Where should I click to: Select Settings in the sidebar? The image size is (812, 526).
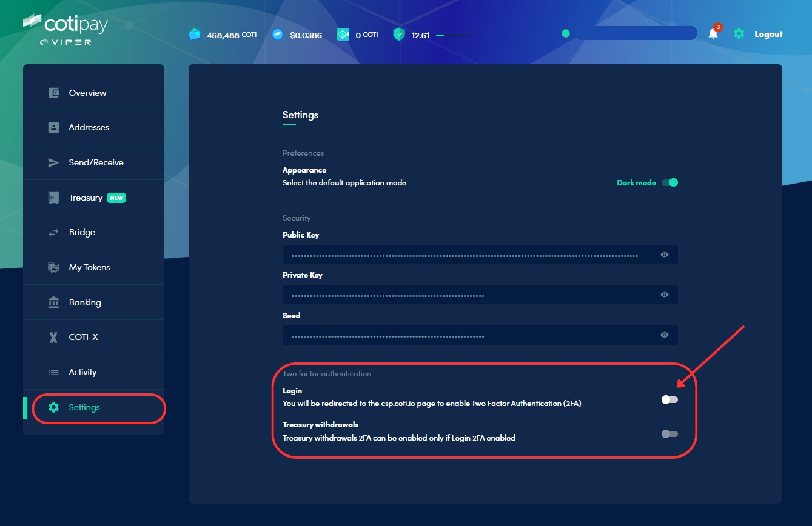(x=94, y=407)
